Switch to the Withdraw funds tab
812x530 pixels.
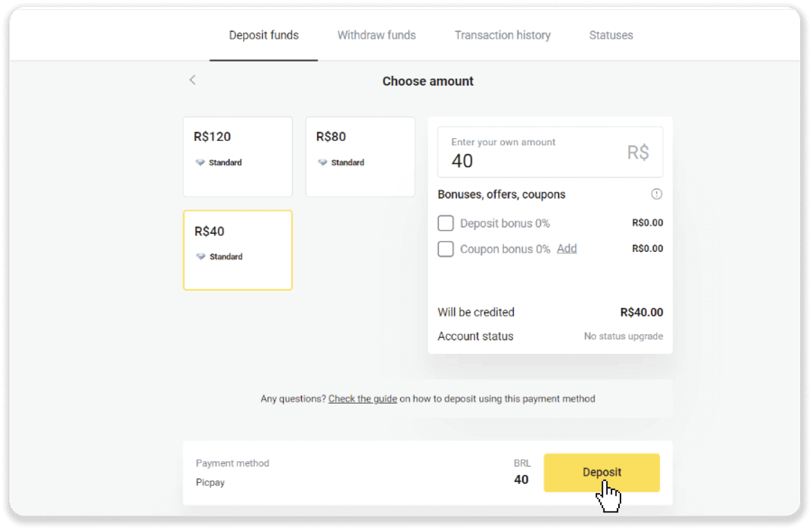tap(376, 35)
